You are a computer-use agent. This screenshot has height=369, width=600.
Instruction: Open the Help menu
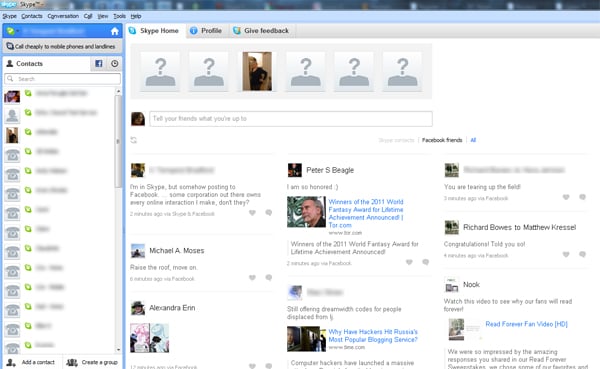click(x=136, y=16)
